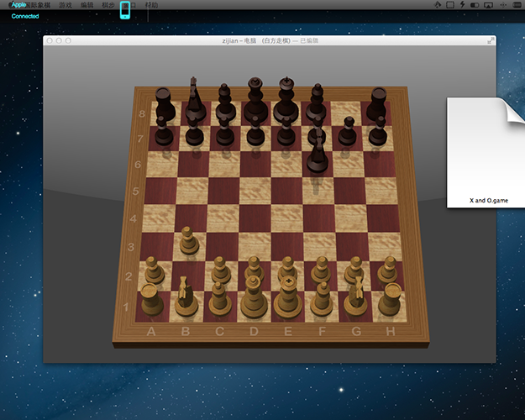The image size is (525, 420).
Task: Click the black rook on H8
Action: [x=377, y=104]
